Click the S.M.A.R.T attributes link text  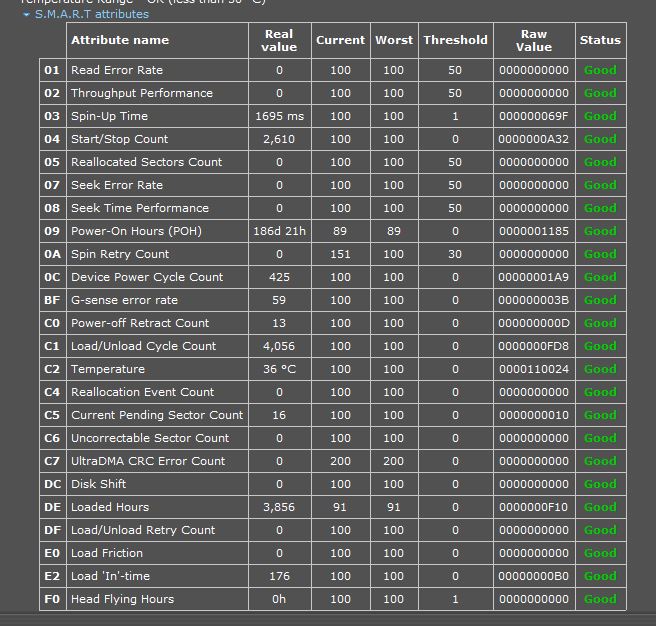92,14
